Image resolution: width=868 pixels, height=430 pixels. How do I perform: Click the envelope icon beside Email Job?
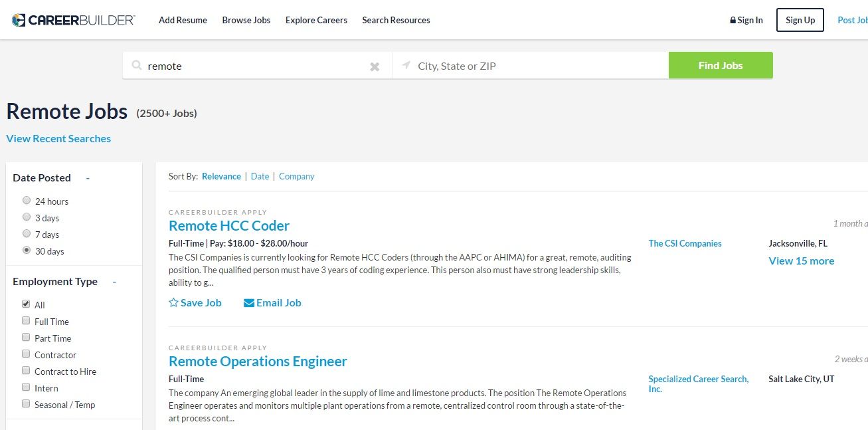click(249, 303)
